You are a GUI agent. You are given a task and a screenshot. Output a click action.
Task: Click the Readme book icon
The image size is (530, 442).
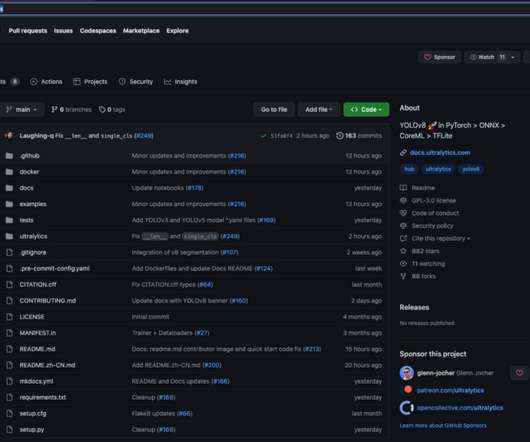tap(403, 188)
